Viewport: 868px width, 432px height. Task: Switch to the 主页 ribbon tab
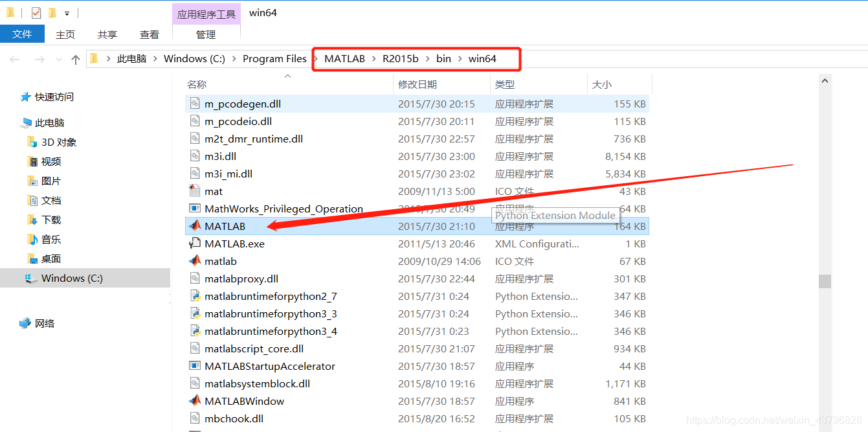pos(65,34)
